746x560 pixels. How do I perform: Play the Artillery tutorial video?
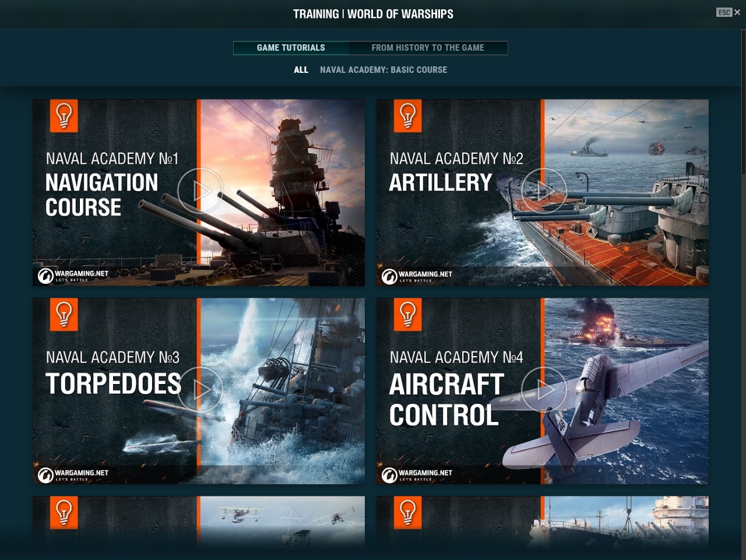[544, 191]
